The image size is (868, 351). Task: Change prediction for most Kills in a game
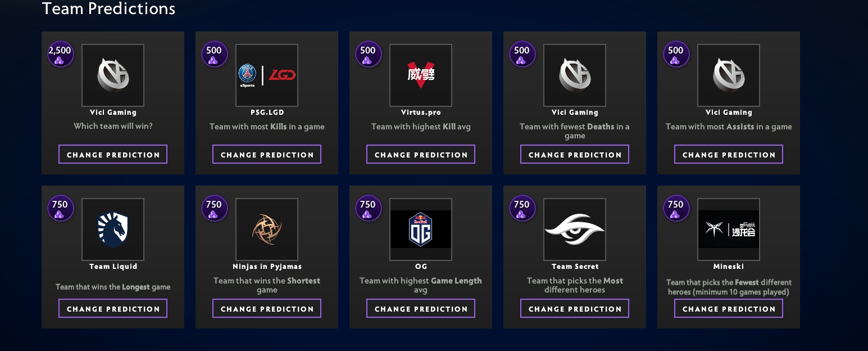pyautogui.click(x=267, y=154)
